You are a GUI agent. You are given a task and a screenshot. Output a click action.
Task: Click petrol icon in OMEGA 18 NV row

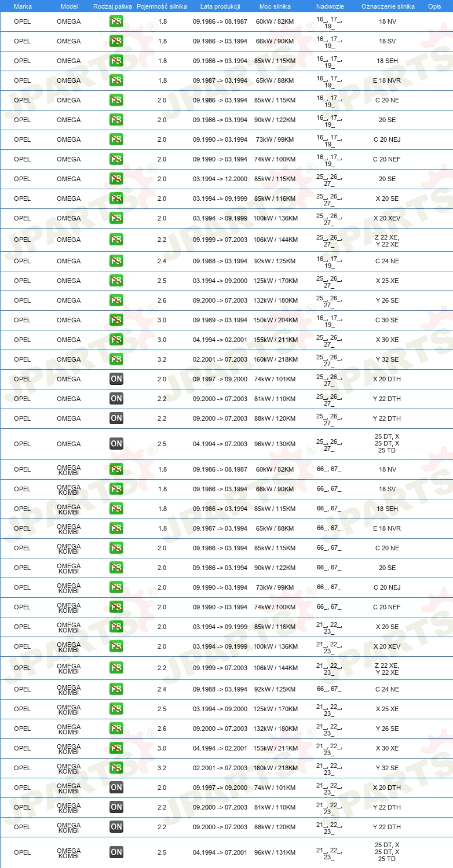click(x=116, y=22)
